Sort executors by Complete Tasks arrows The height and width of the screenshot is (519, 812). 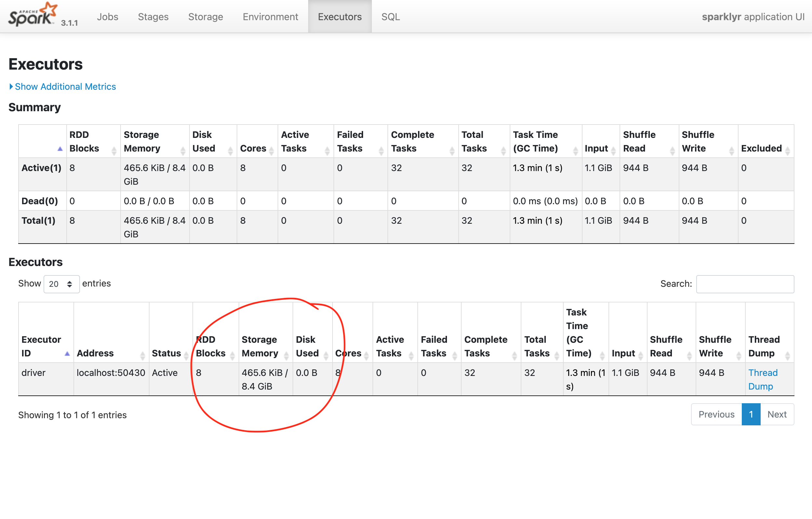[514, 355]
